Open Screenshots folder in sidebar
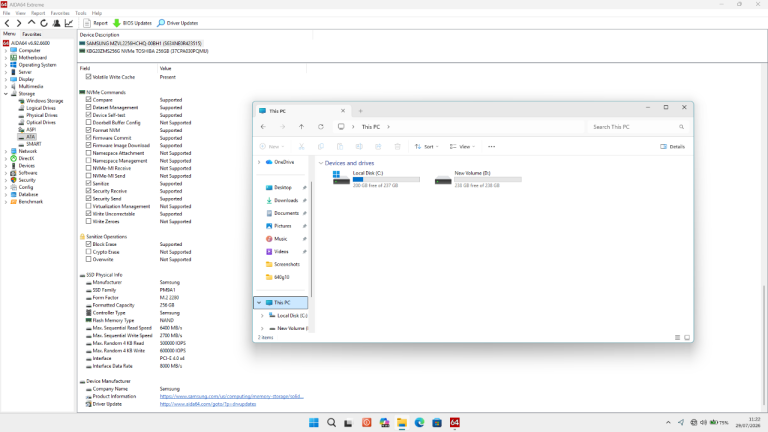The height and width of the screenshot is (432, 768). point(287,264)
